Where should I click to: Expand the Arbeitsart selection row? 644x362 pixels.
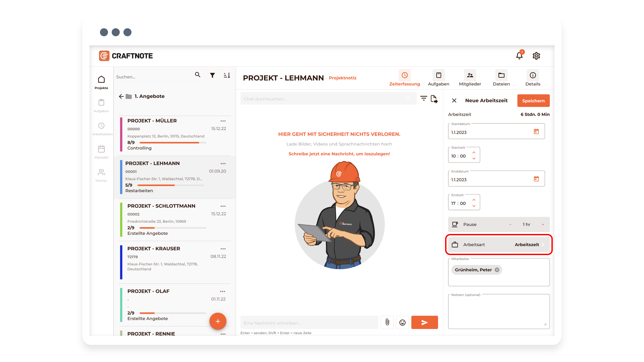point(499,245)
